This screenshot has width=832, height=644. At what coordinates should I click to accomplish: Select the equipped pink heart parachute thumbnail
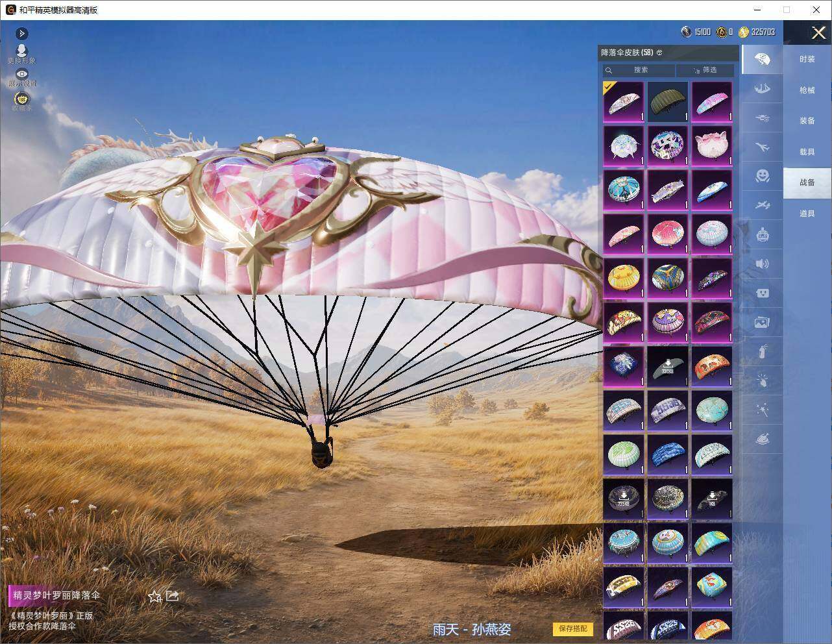coord(624,102)
